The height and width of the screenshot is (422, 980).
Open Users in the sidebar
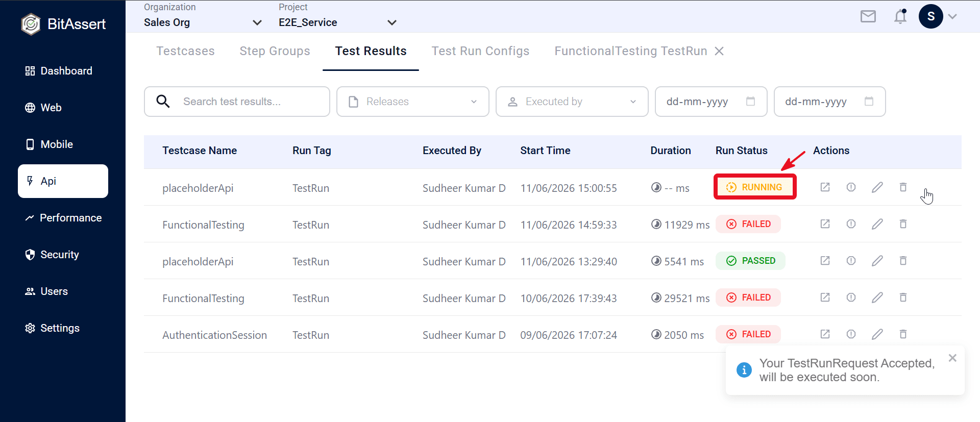[63, 291]
